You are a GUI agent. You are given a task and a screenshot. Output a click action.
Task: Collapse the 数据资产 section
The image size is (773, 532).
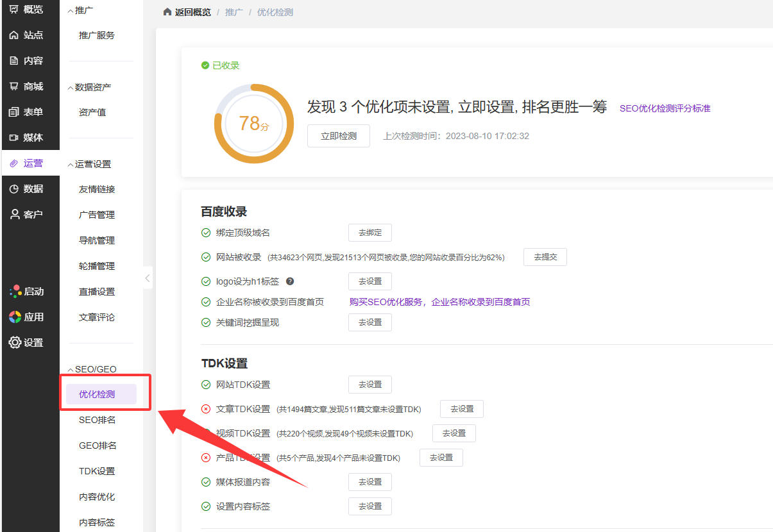71,88
